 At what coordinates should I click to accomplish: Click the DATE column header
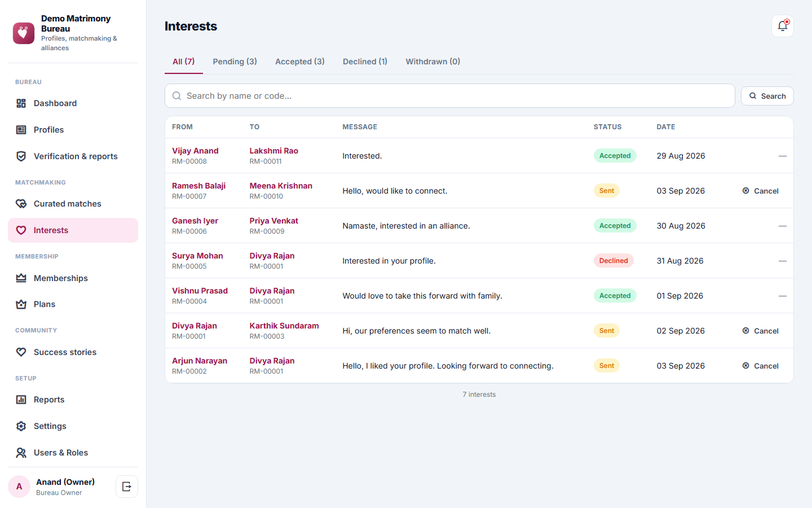pos(666,127)
